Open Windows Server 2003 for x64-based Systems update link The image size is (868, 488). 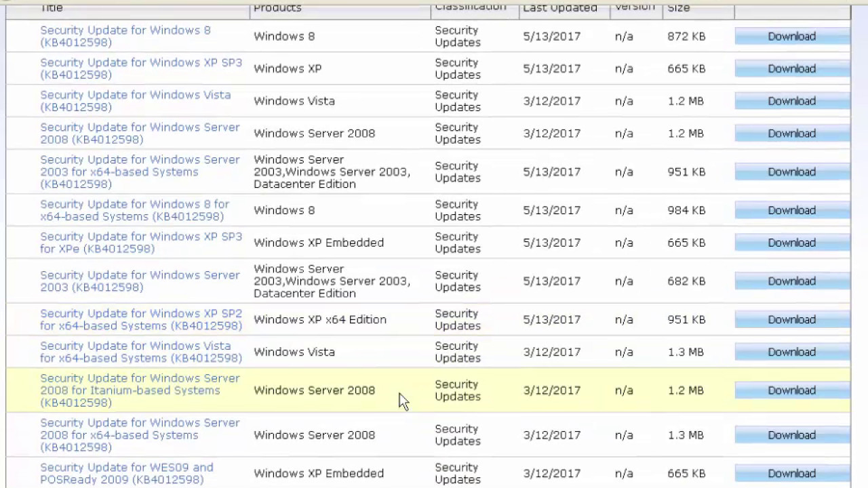tap(140, 172)
